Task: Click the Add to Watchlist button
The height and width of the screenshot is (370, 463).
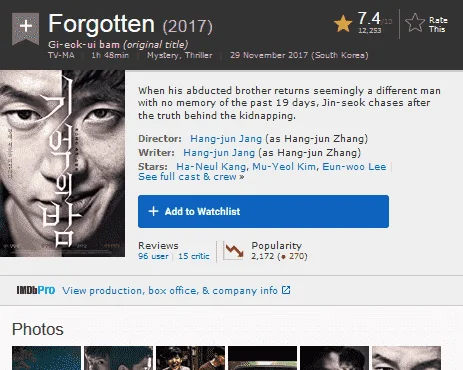Action: (x=263, y=211)
